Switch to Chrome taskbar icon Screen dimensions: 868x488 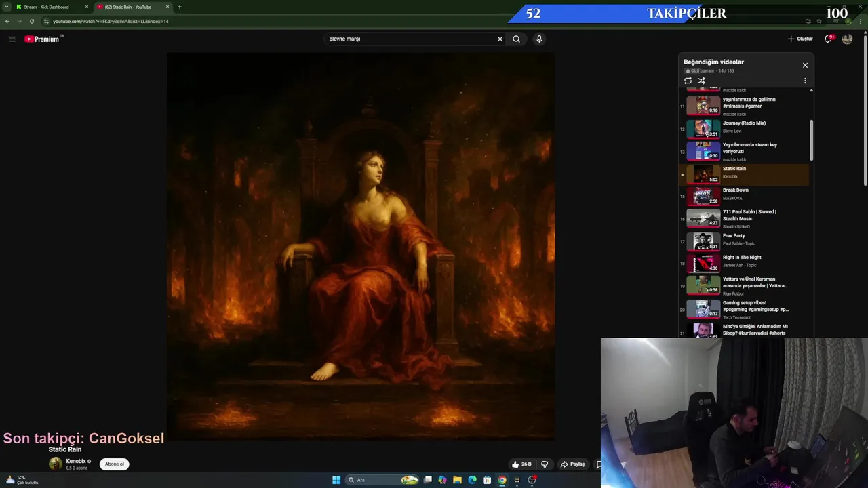coord(502,480)
